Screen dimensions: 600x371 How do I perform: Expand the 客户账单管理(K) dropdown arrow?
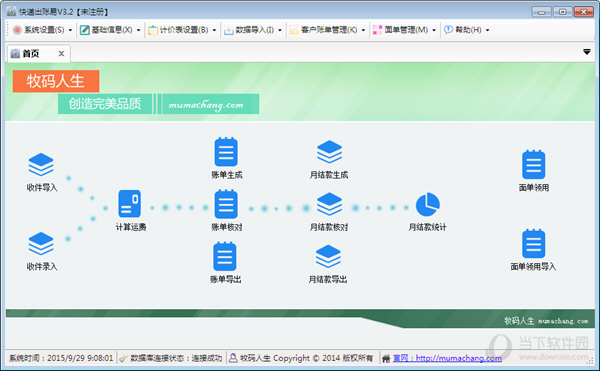(x=364, y=30)
